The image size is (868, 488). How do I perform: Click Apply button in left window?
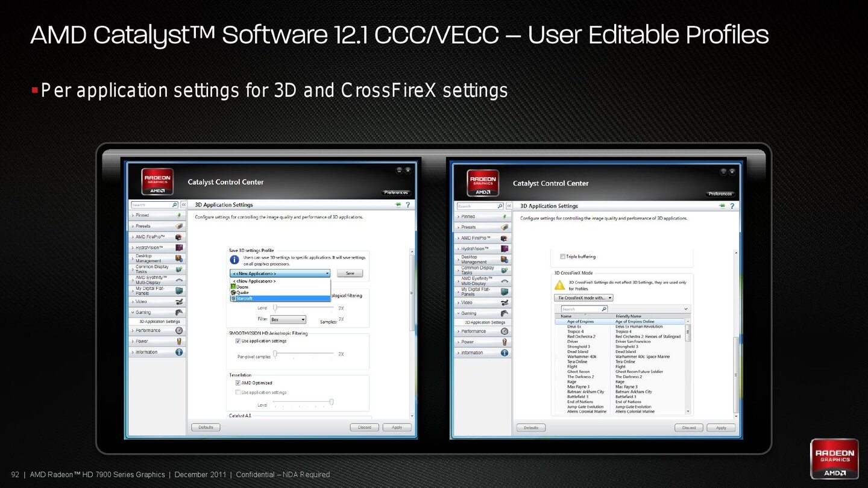397,427
